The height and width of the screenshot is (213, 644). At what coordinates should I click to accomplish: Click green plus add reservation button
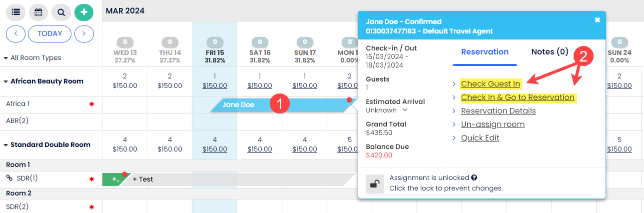[x=84, y=12]
